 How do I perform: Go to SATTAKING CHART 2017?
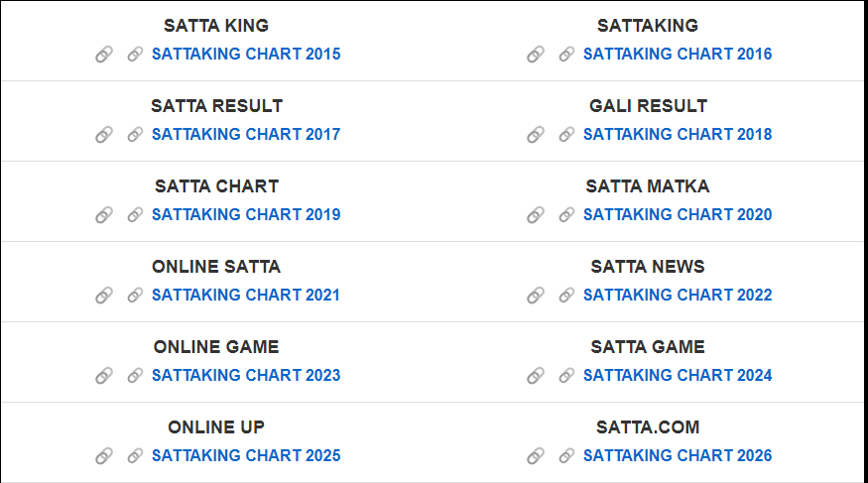246,135
